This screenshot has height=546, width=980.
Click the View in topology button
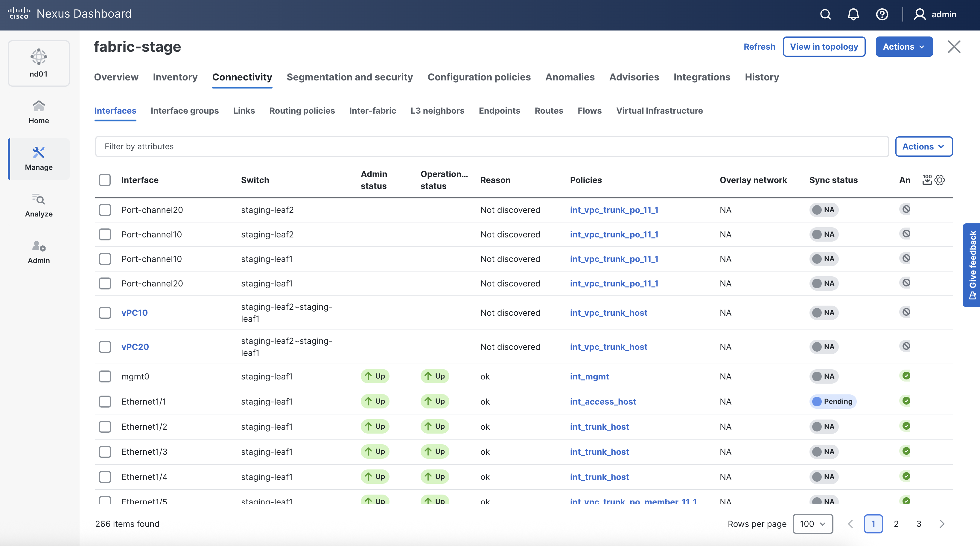click(x=824, y=47)
